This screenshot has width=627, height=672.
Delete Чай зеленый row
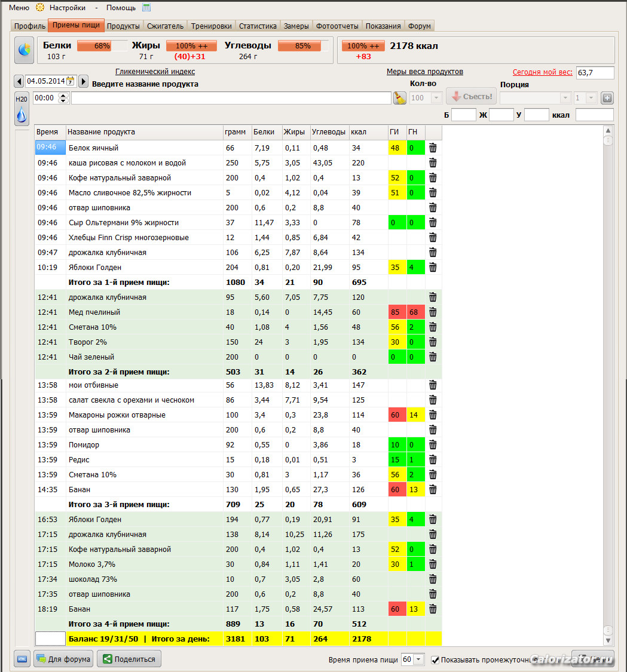pos(433,357)
